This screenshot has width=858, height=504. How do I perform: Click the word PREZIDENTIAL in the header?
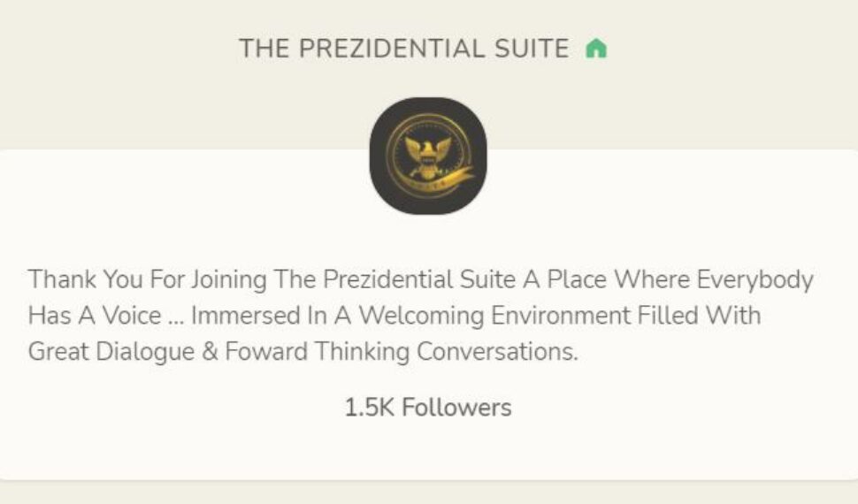[389, 50]
